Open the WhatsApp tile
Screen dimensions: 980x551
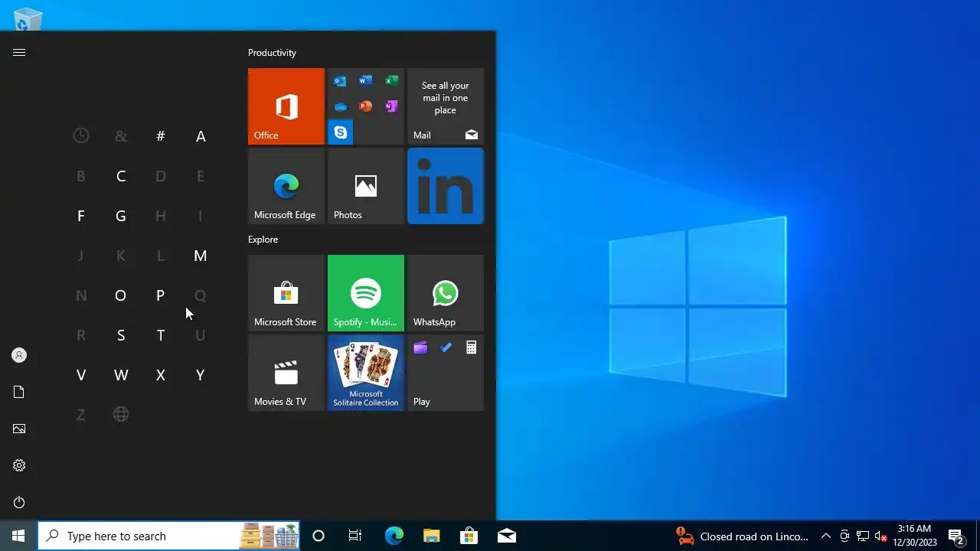tap(446, 293)
